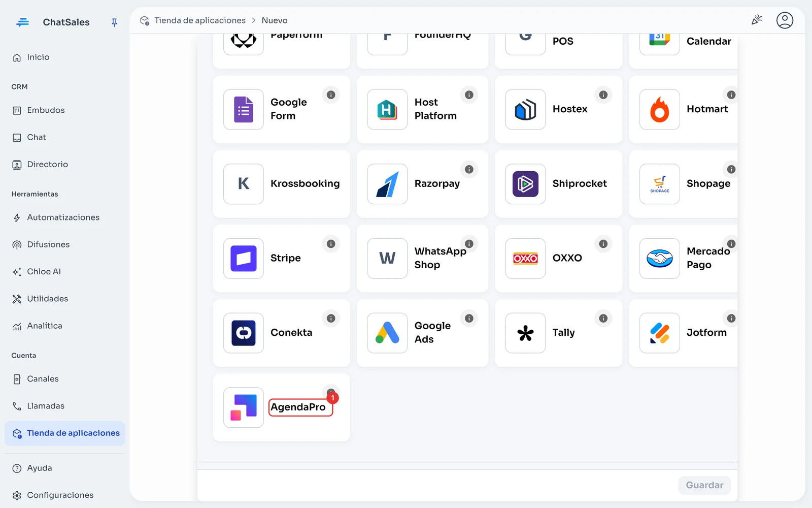Open the Conekta app icon
The height and width of the screenshot is (508, 812).
click(244, 333)
